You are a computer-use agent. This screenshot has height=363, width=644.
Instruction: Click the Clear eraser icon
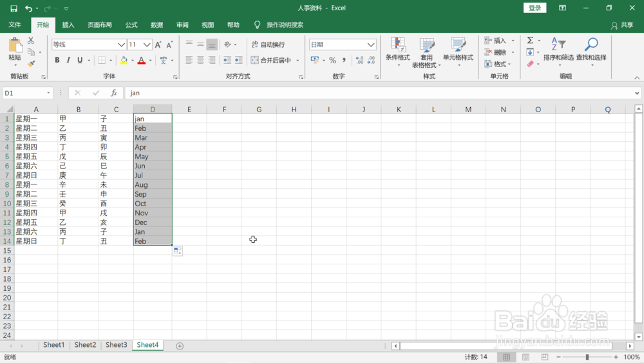pyautogui.click(x=530, y=64)
